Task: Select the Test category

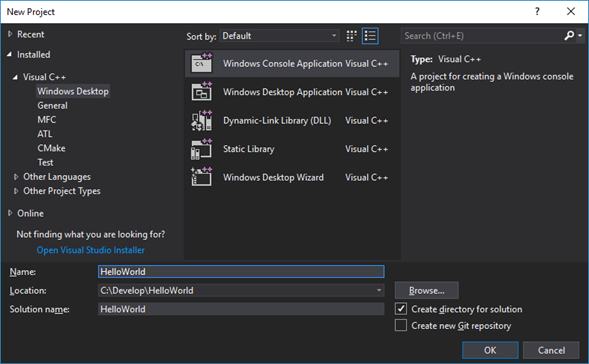Action: pyautogui.click(x=45, y=163)
